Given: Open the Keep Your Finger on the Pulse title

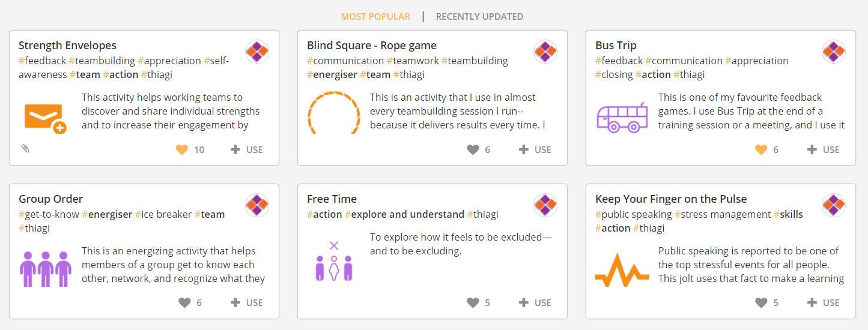Looking at the screenshot, I should pos(671,199).
